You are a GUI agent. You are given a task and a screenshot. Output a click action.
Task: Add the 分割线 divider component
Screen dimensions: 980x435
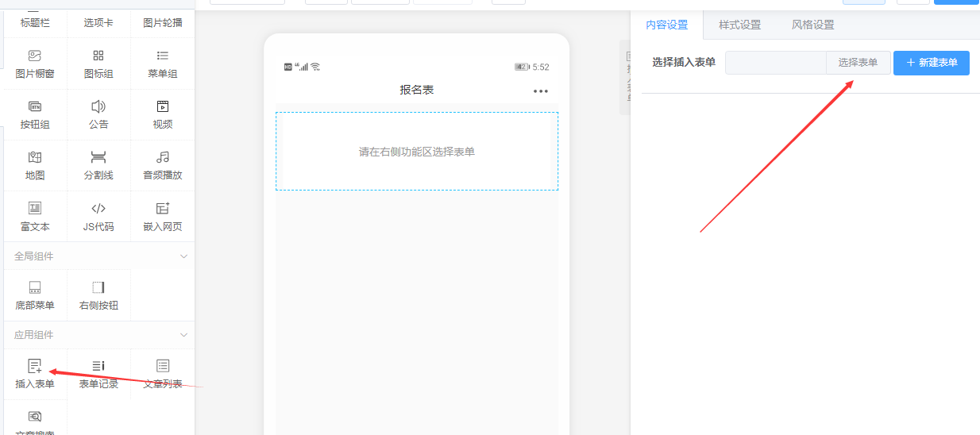[x=98, y=165]
